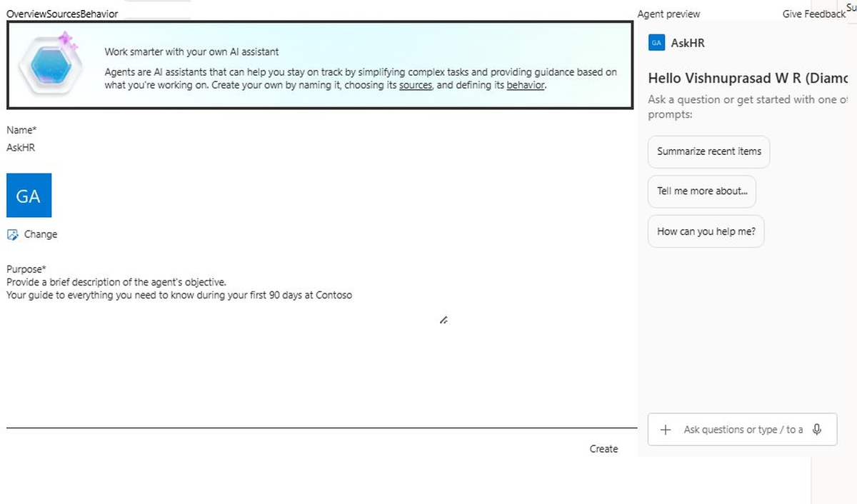The image size is (857, 504).
Task: Click the microphone icon in the chat box
Action: pyautogui.click(x=818, y=429)
